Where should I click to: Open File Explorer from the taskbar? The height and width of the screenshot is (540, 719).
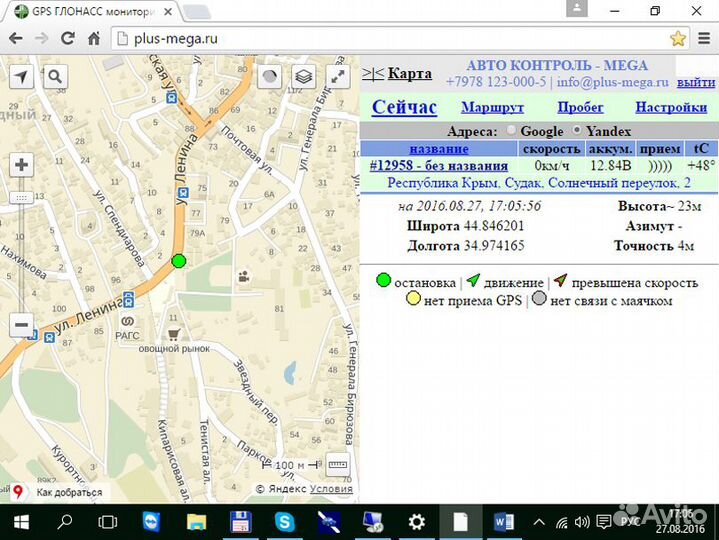[x=196, y=522]
